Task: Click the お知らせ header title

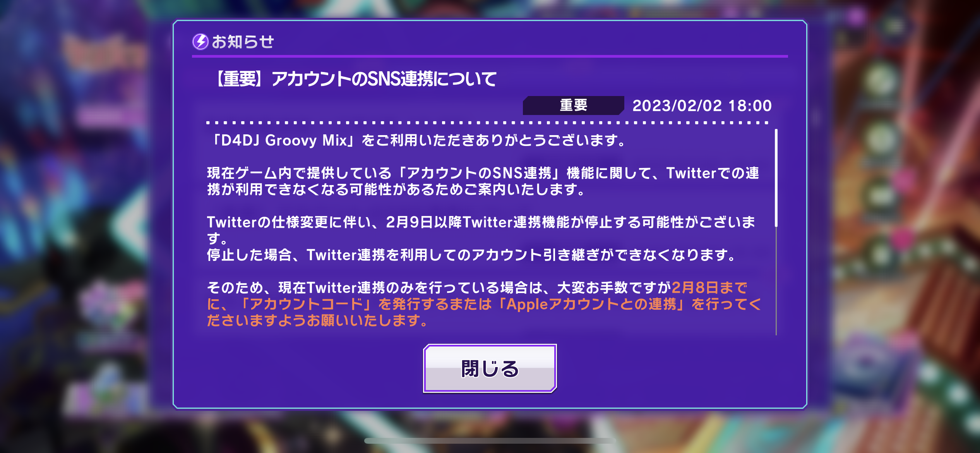Action: [243, 42]
